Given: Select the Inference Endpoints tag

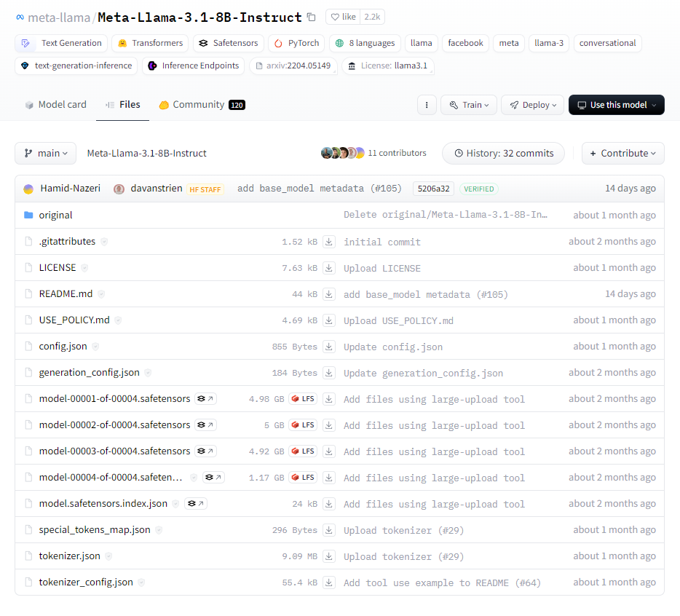Looking at the screenshot, I should pyautogui.click(x=194, y=66).
